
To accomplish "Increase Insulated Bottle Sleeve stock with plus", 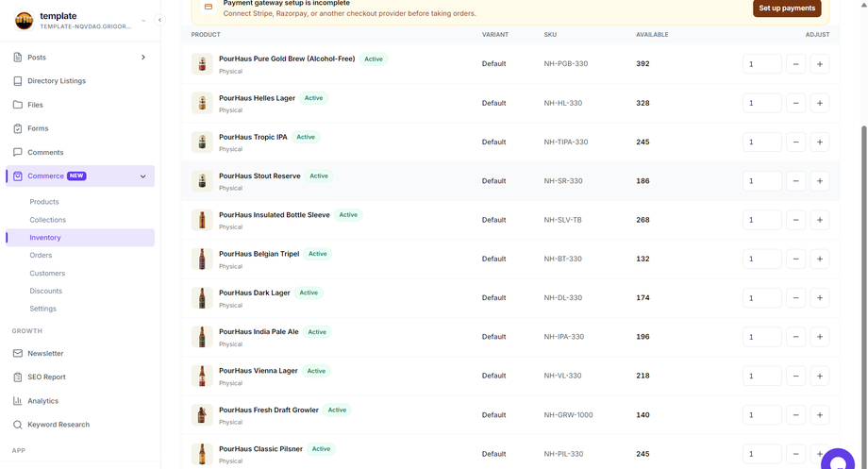I will click(819, 220).
